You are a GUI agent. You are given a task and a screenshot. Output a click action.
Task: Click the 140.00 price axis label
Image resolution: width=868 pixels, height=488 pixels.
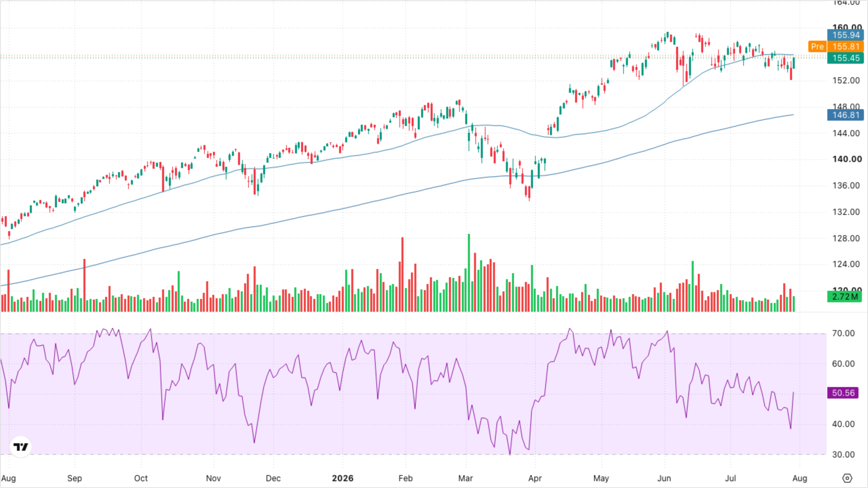click(x=847, y=159)
